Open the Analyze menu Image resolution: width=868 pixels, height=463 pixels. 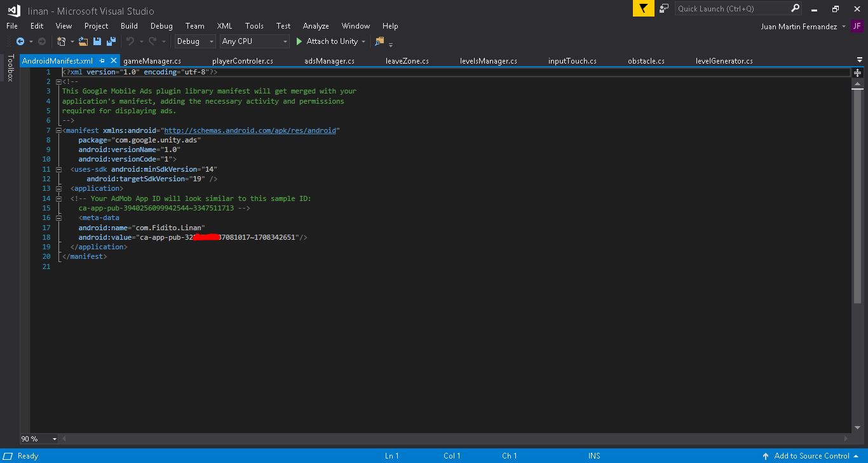point(316,26)
